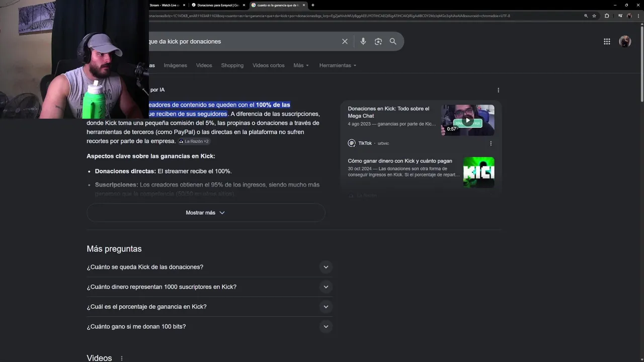Play the TikTok video thumbnail

pos(468,120)
